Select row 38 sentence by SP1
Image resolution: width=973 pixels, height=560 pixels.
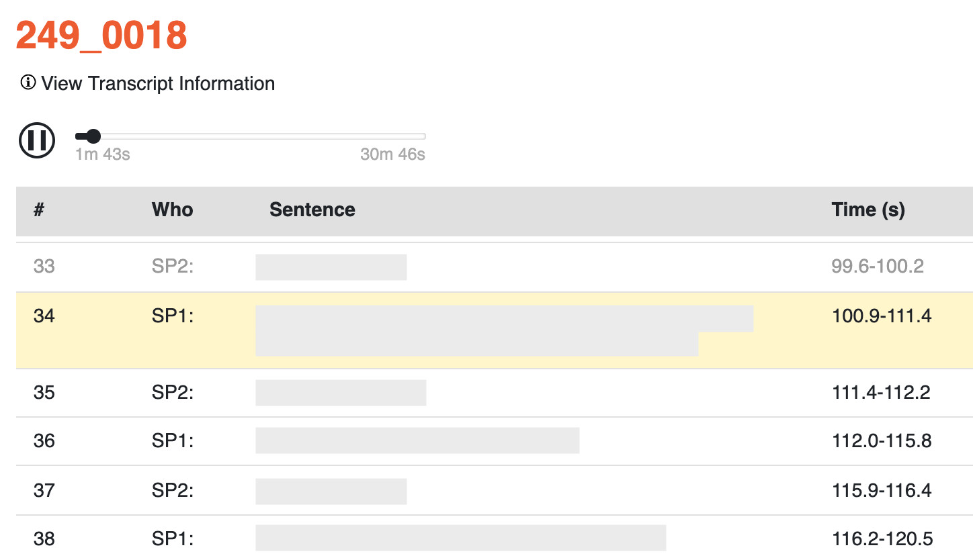(461, 539)
